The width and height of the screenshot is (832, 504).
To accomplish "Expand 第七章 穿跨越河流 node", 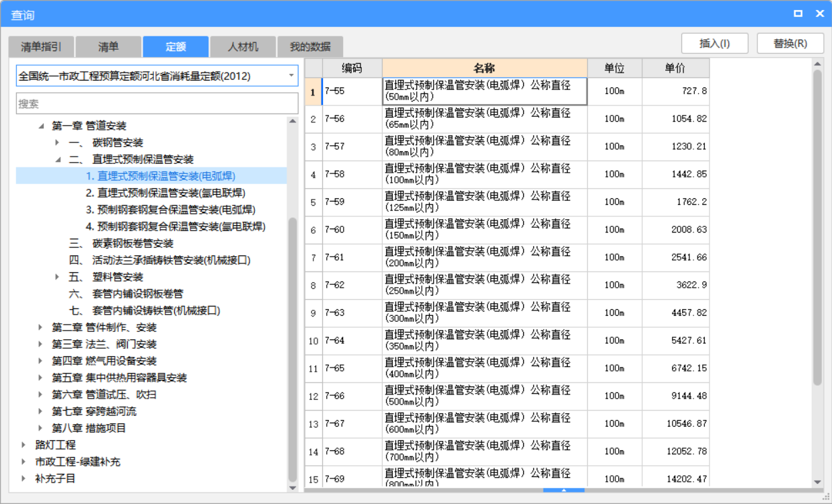I will pyautogui.click(x=40, y=411).
